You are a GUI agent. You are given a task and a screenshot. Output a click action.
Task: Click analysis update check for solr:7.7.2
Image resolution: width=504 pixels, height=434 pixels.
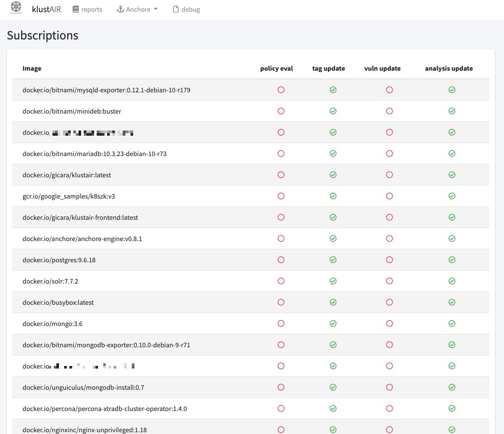pos(452,281)
